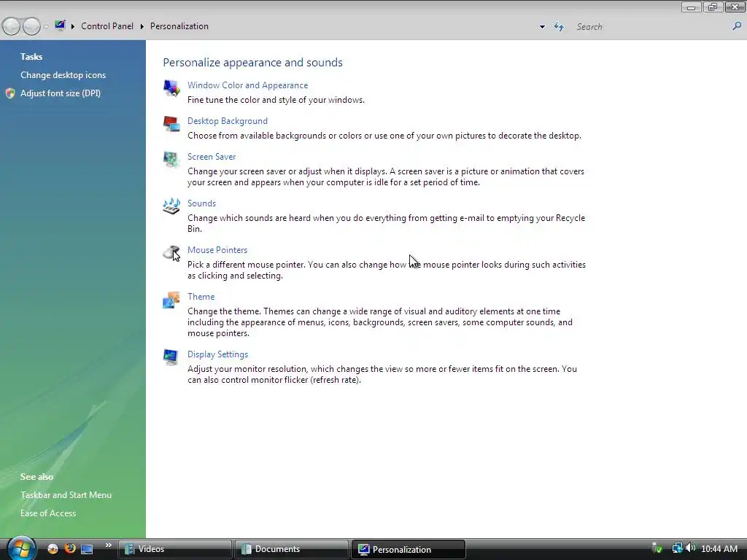Image resolution: width=747 pixels, height=560 pixels.
Task: Select Change desktop icons task
Action: point(63,75)
